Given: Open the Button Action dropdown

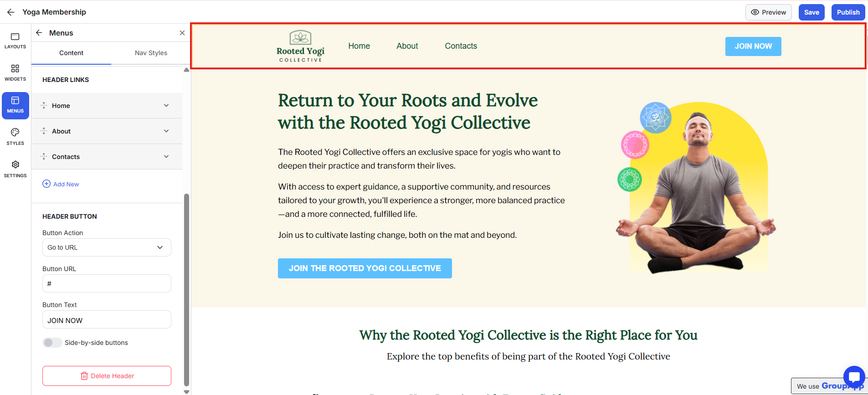Looking at the screenshot, I should [x=107, y=247].
